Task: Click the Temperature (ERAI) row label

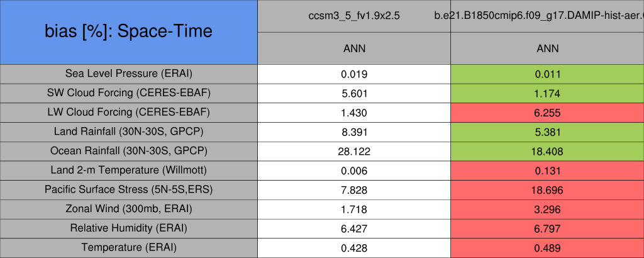Action: [x=129, y=248]
